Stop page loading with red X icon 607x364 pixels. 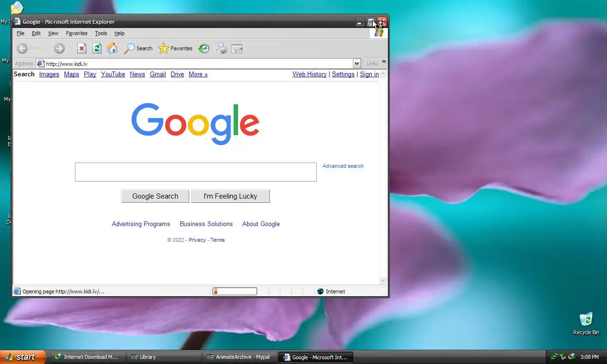click(x=82, y=48)
